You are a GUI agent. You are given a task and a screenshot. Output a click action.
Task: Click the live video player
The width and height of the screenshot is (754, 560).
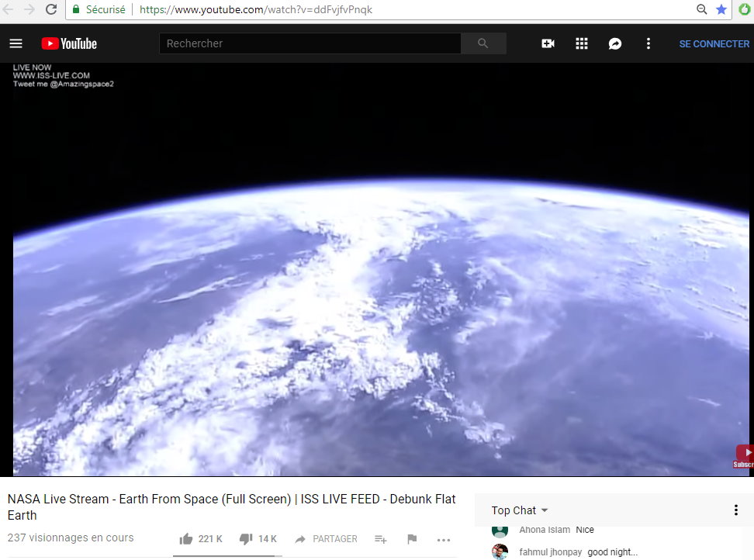377,270
